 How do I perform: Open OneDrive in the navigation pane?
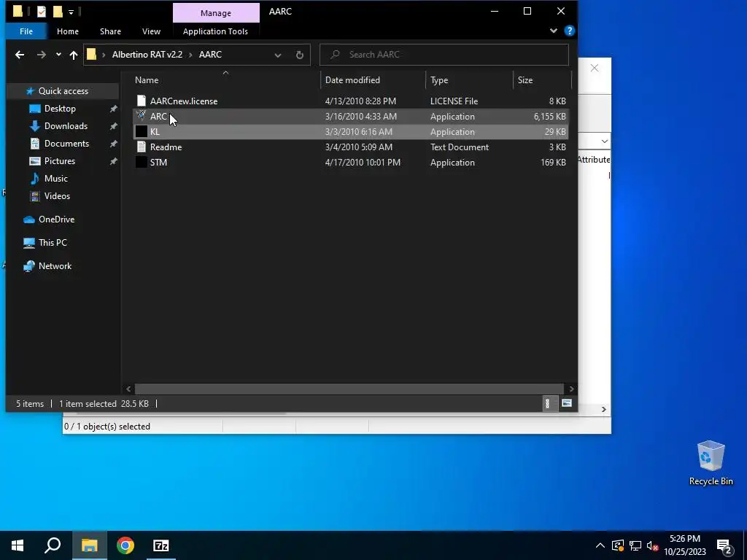(x=56, y=219)
